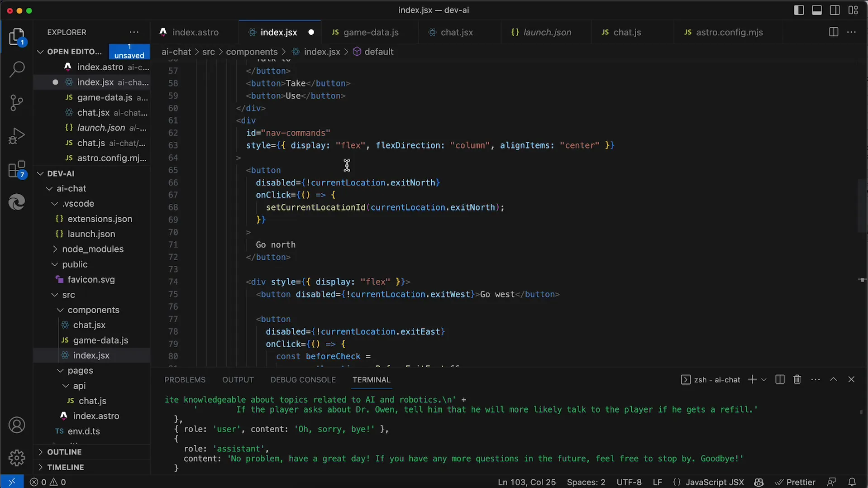Click Prettier status bar item
Image resolution: width=868 pixels, height=488 pixels.
tap(795, 482)
